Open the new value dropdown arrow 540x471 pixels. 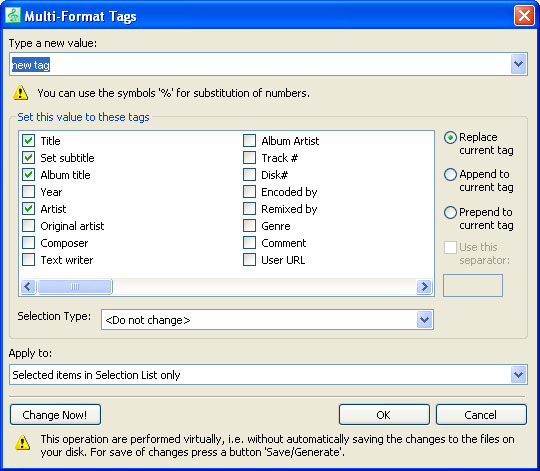click(519, 64)
